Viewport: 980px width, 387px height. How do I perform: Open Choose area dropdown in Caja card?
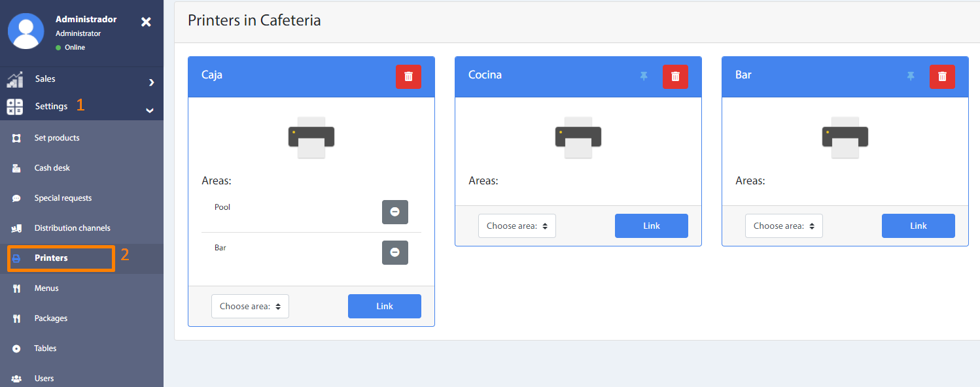click(x=250, y=306)
